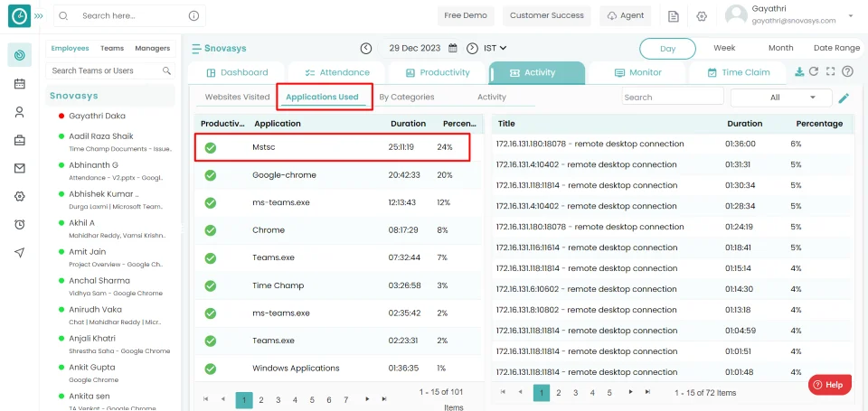
Task: Click the Time Champ clock logo
Action: (x=19, y=16)
